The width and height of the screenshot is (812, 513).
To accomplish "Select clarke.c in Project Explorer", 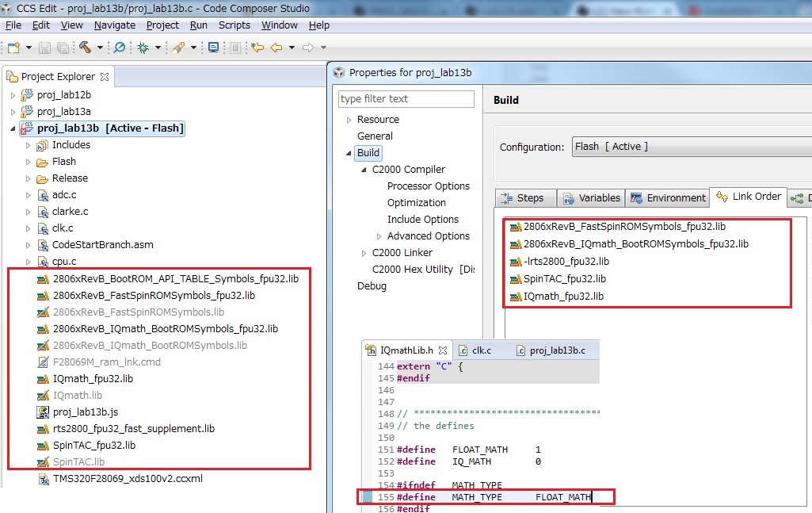I will pos(70,212).
